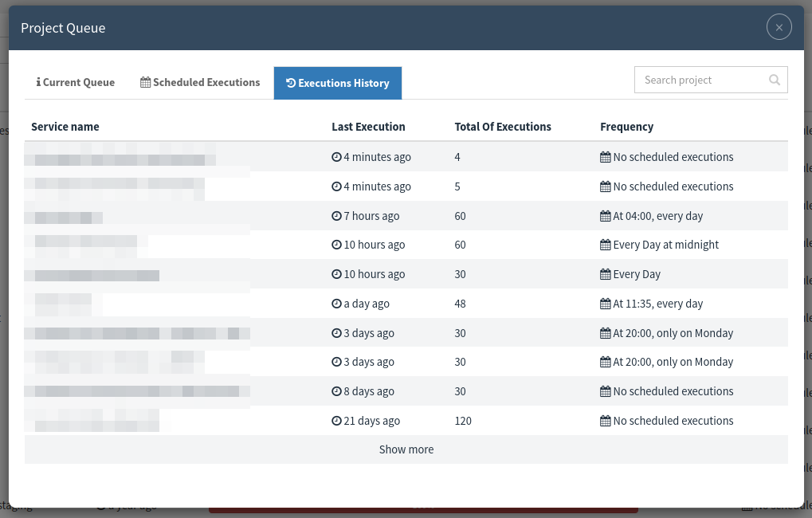Screen dimensions: 812x518
Task: Click the clock icon beside '7 hours ago'
Action: (x=336, y=216)
